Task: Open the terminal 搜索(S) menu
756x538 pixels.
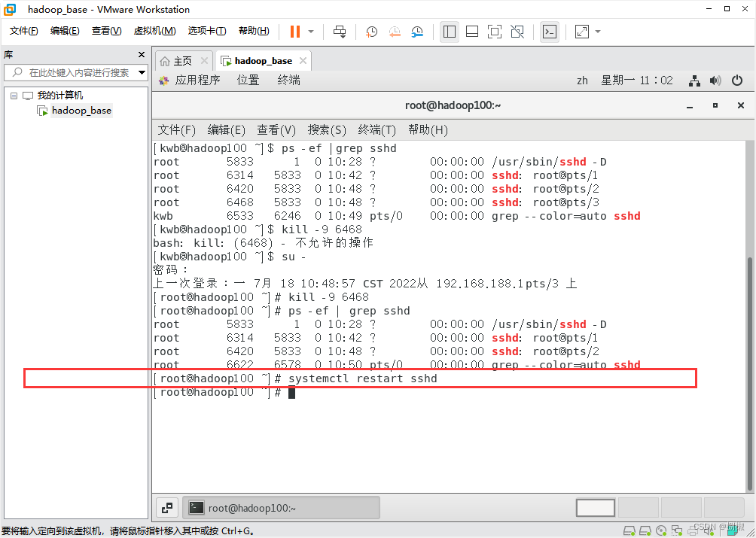Action: [327, 130]
